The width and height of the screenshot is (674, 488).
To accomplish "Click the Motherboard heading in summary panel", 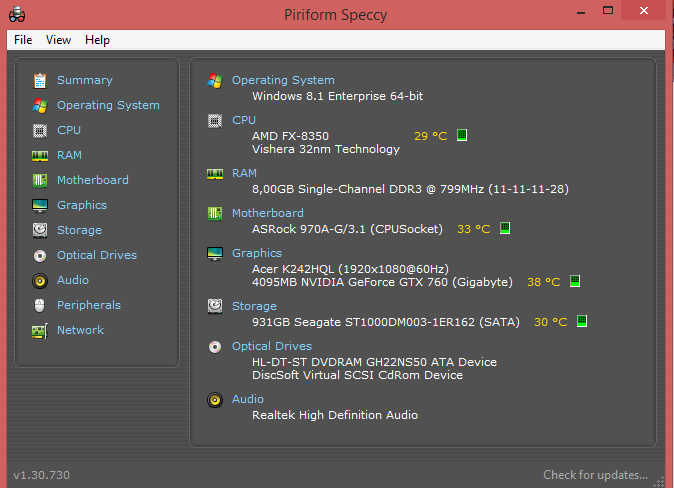I will [x=267, y=213].
